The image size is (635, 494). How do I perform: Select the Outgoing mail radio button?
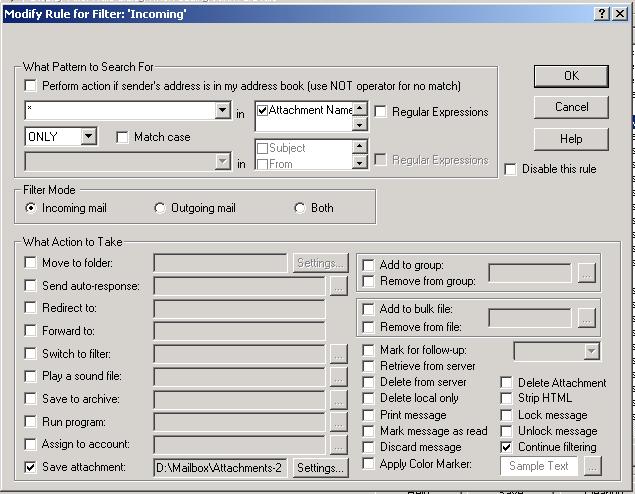pos(160,208)
